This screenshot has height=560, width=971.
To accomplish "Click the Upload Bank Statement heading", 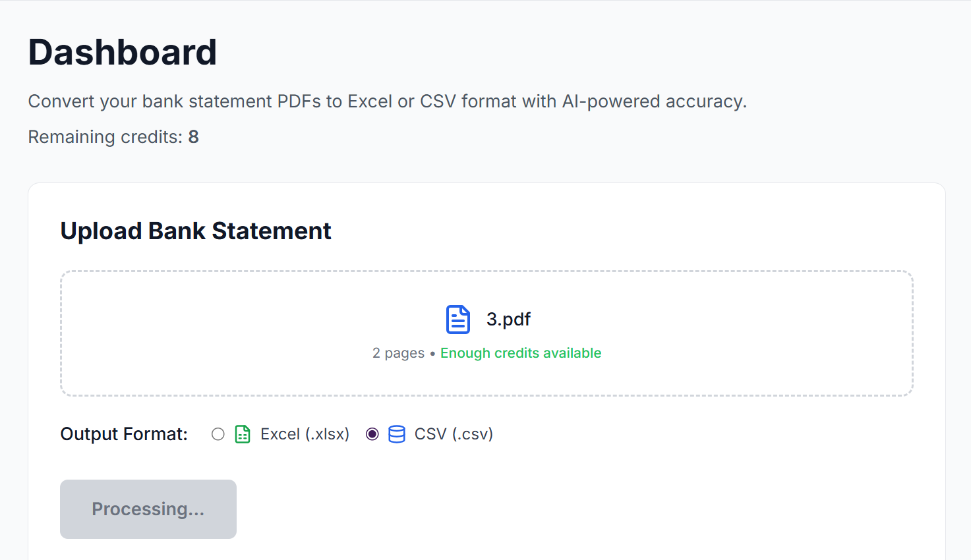I will point(196,231).
